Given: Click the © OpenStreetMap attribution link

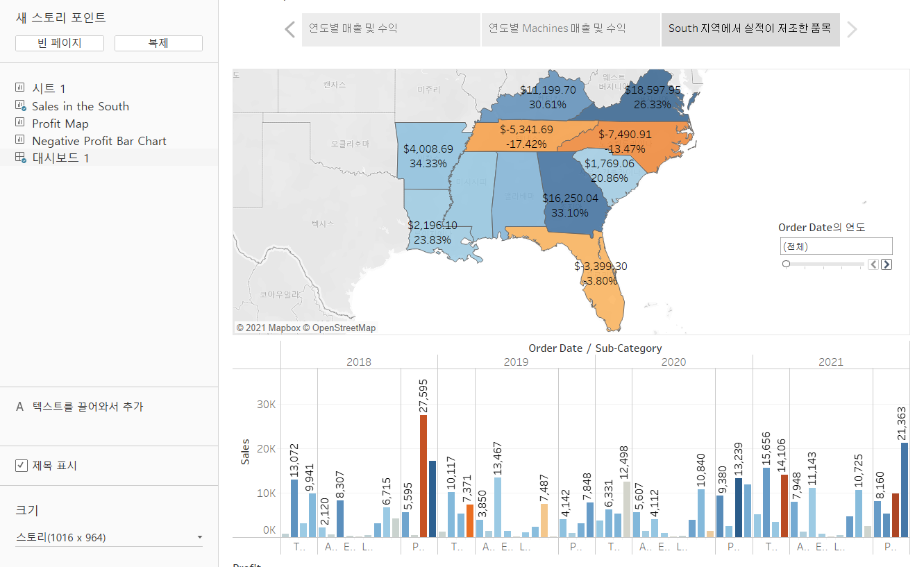Looking at the screenshot, I should (339, 328).
